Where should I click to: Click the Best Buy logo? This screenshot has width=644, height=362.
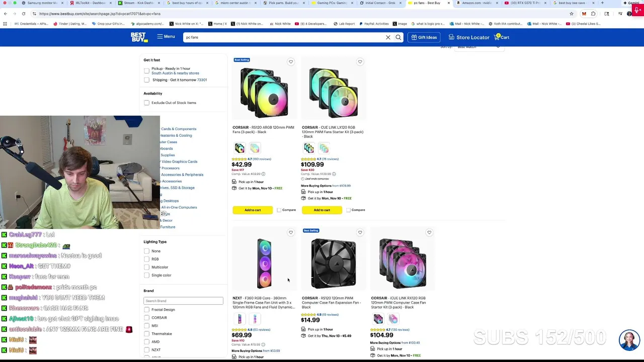click(x=138, y=37)
